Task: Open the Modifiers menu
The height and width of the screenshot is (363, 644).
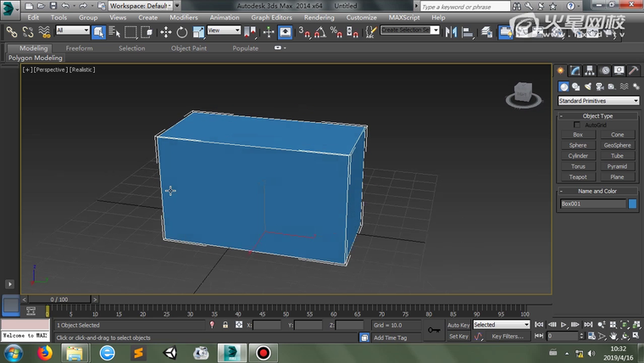Action: tap(183, 17)
